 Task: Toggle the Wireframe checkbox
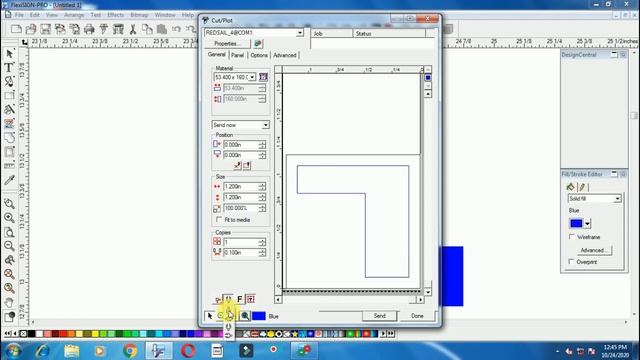click(572, 237)
